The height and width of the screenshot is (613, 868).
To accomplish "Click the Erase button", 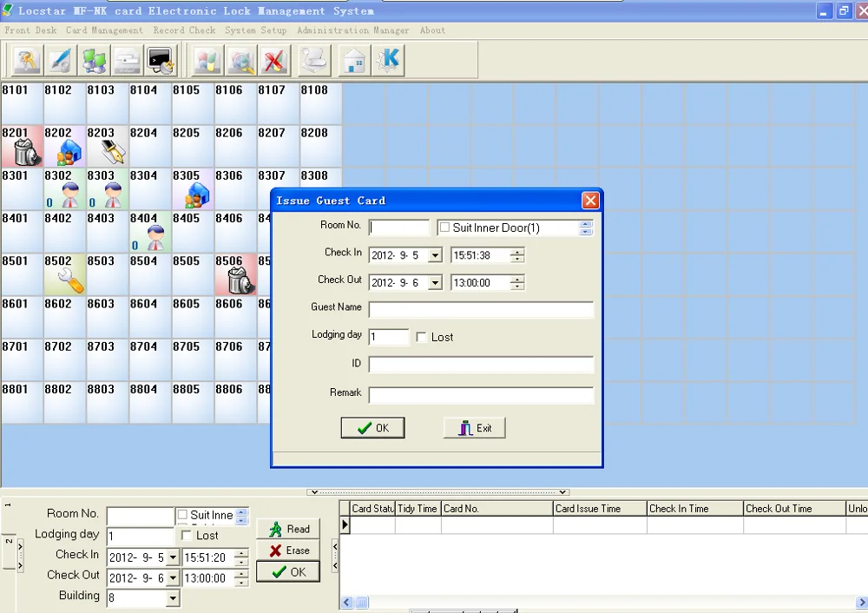I will tap(288, 550).
